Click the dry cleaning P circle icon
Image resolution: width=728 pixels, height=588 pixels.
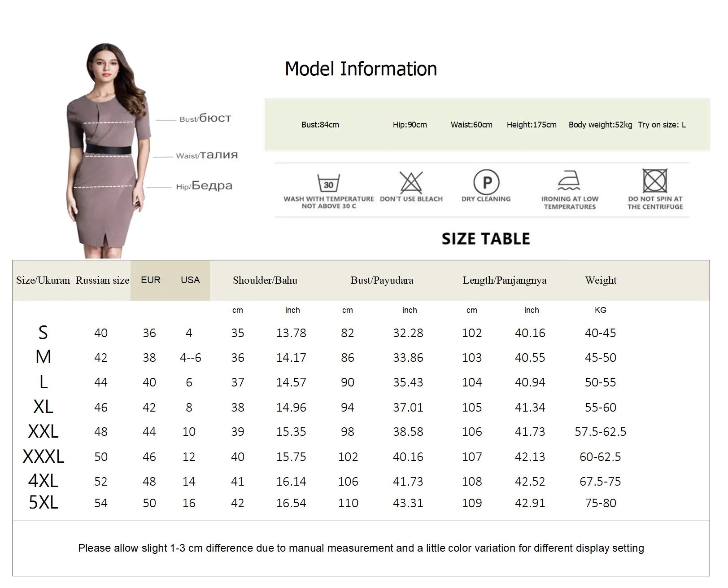pos(486,182)
